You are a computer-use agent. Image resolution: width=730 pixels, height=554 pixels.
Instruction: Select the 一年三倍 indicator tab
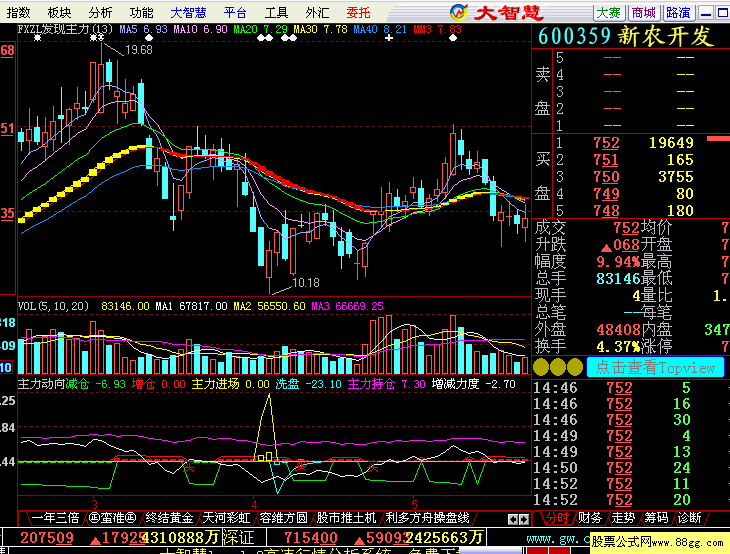[x=55, y=518]
